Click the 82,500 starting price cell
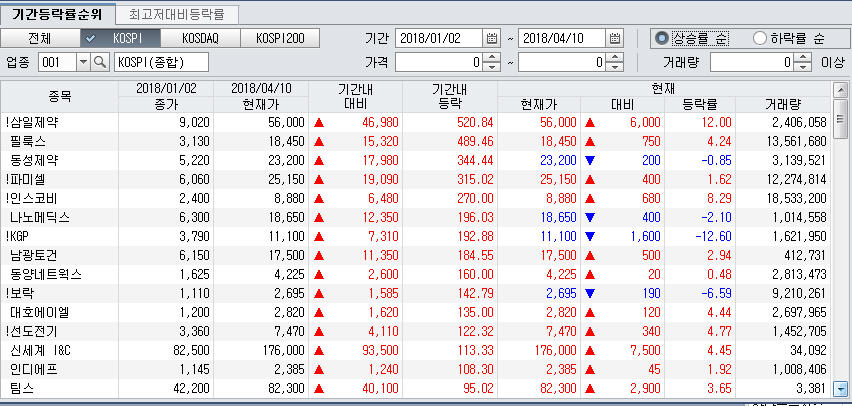Screen dimensions: 852x406 pyautogui.click(x=190, y=351)
